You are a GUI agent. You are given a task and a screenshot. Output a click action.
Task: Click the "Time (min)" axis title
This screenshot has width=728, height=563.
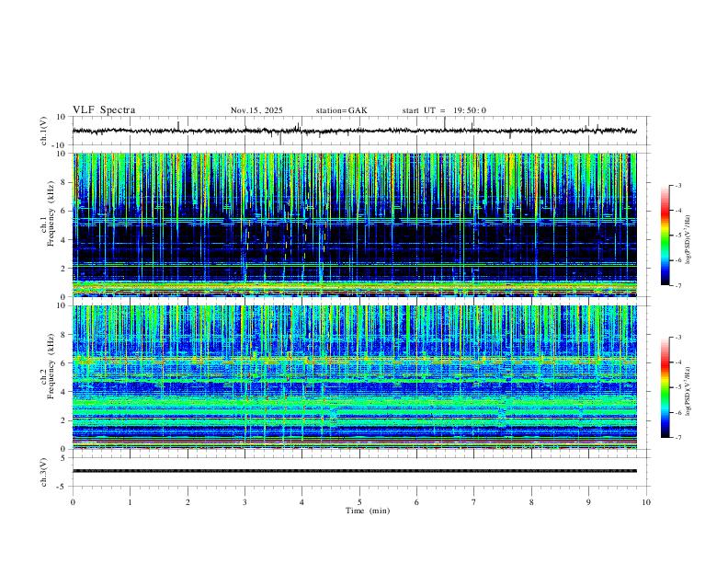[368, 511]
